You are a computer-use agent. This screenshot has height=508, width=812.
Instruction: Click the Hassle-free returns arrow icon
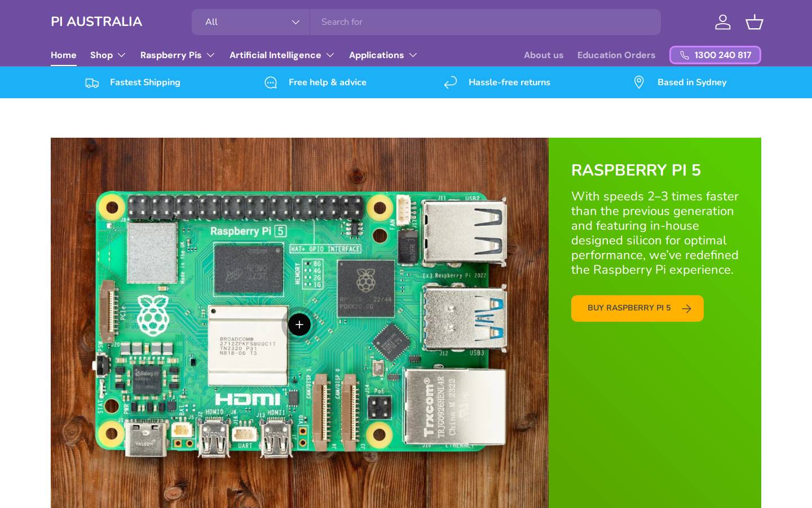[x=450, y=83]
